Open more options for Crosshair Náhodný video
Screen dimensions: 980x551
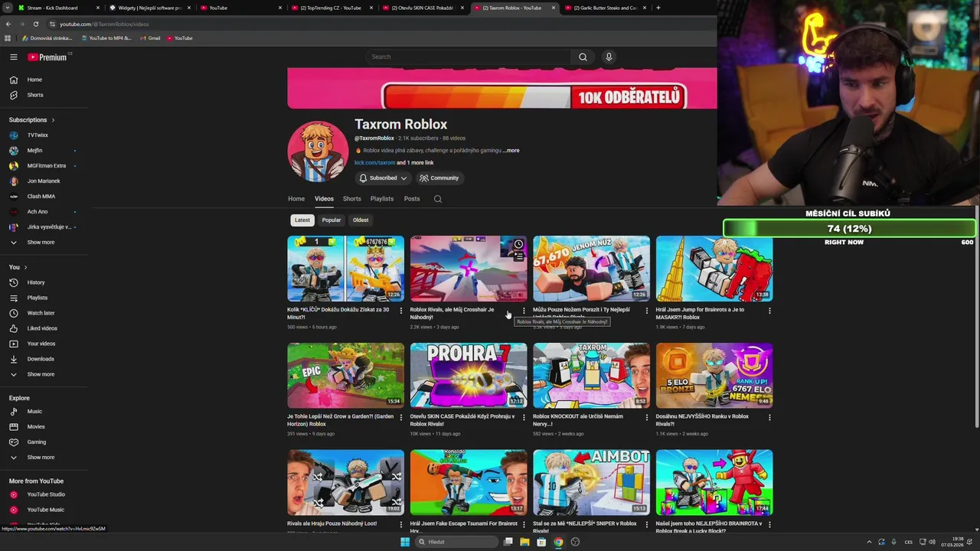click(x=524, y=311)
